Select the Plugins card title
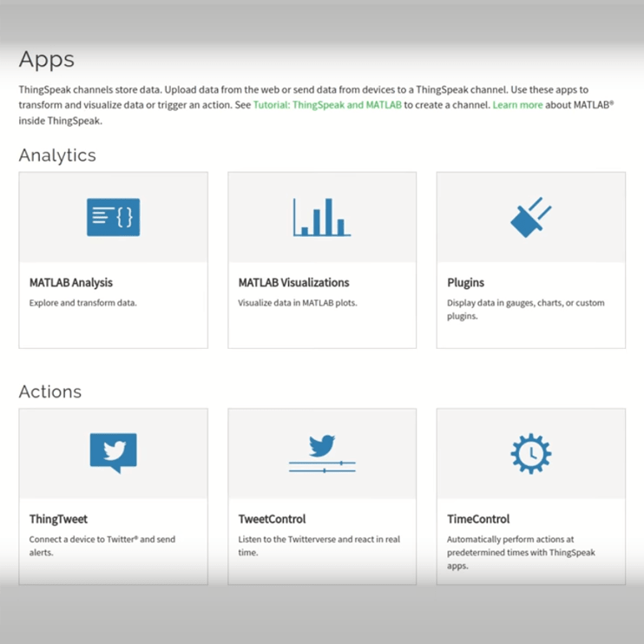The width and height of the screenshot is (644, 644). pyautogui.click(x=465, y=283)
